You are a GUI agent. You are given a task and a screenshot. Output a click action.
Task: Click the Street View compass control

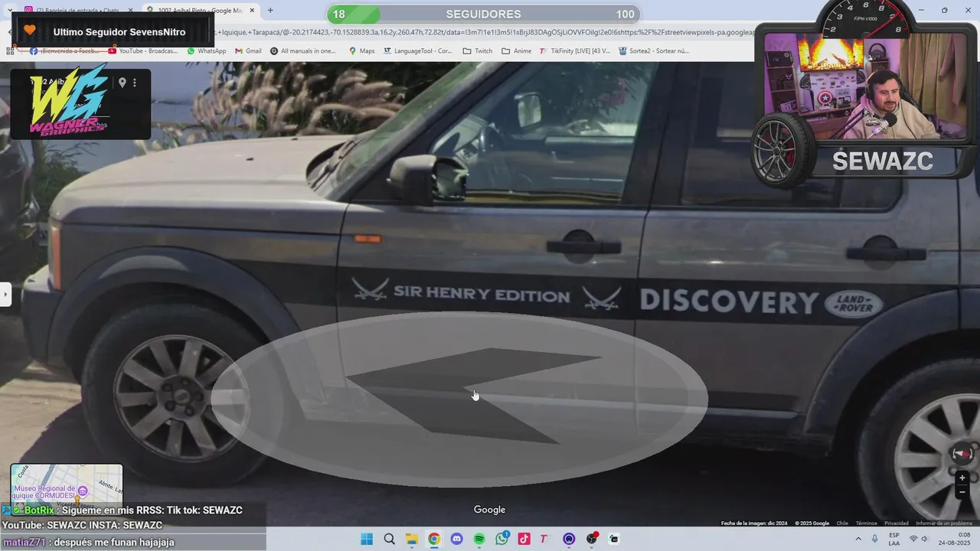point(962,454)
